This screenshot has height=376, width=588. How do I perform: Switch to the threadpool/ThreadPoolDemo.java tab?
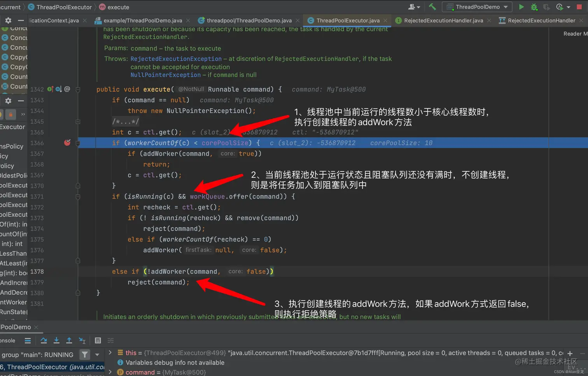(x=249, y=20)
